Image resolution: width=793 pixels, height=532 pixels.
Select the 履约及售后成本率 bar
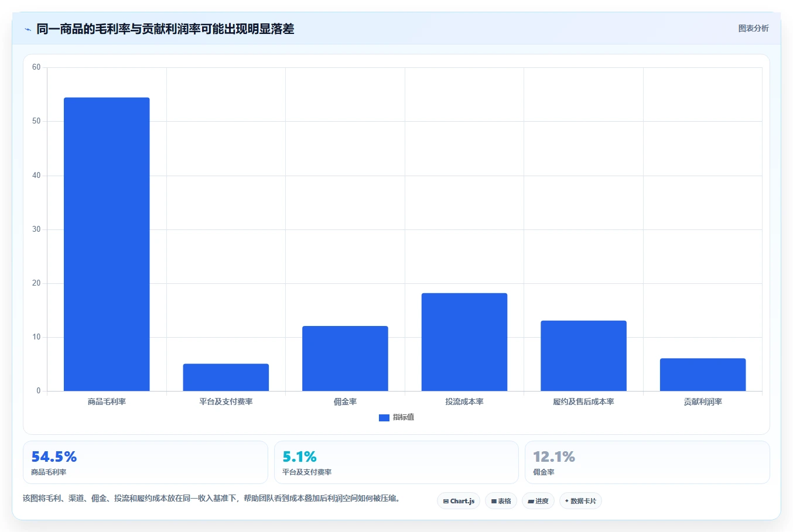click(583, 356)
